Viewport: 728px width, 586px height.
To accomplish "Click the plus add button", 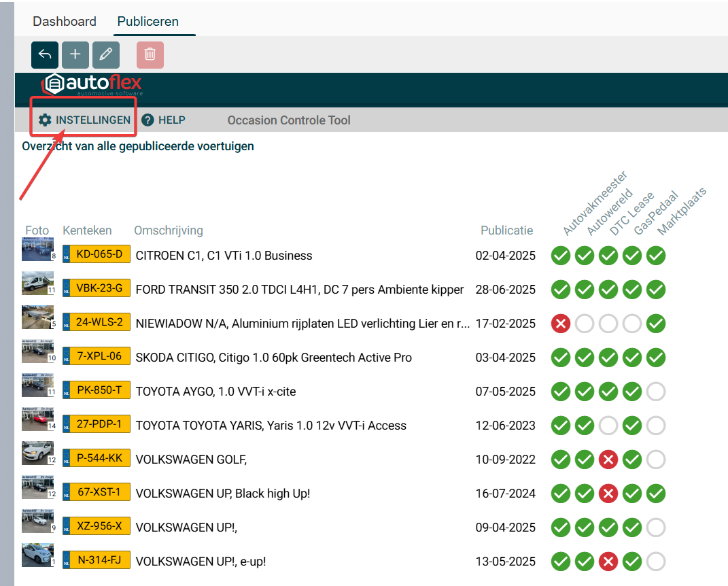I will coord(75,55).
